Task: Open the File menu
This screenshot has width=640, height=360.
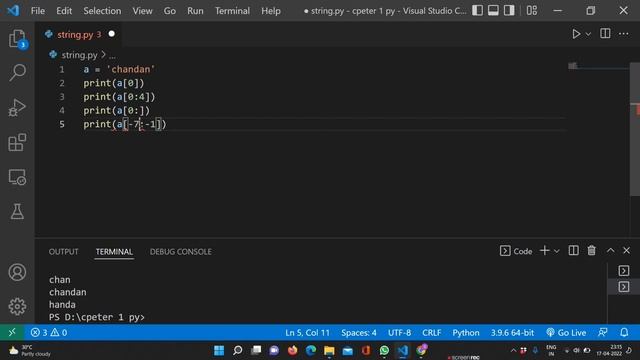Action: click(x=38, y=11)
